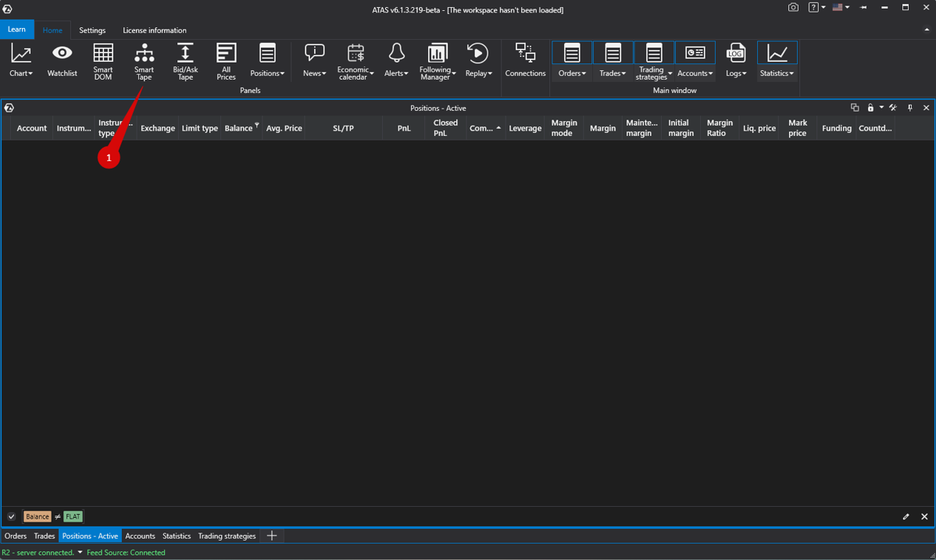Sort by the PnL column header
Image resolution: width=936 pixels, height=560 pixels.
point(404,128)
